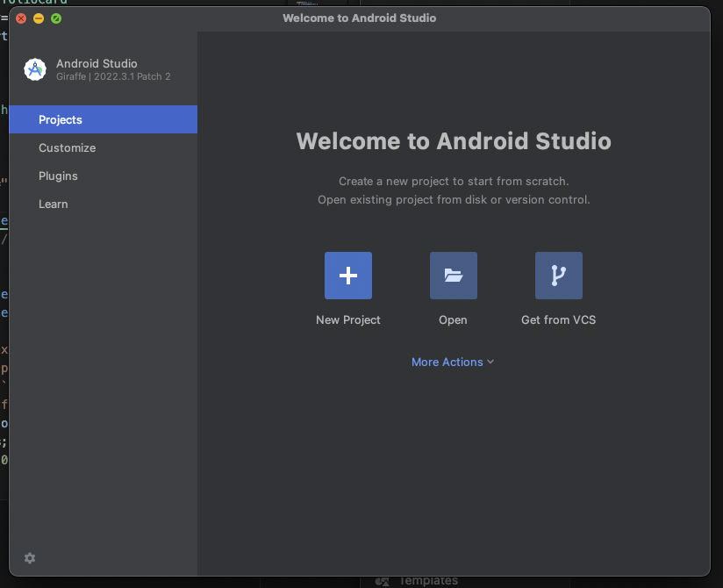Open the settings gear in sidebar
This screenshot has width=723, height=588.
coord(30,558)
